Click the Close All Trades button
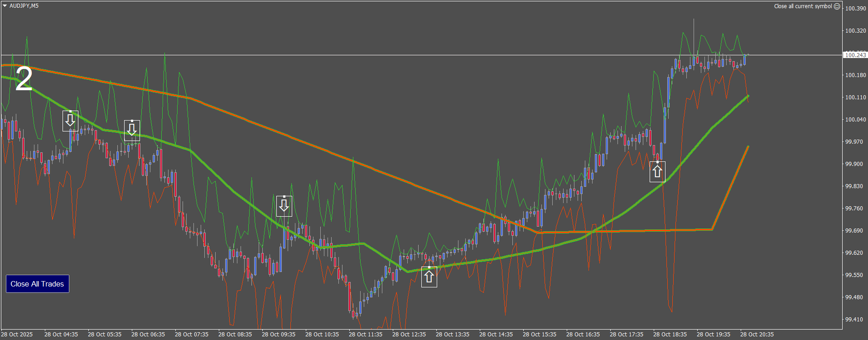The image size is (868, 340). coord(37,284)
